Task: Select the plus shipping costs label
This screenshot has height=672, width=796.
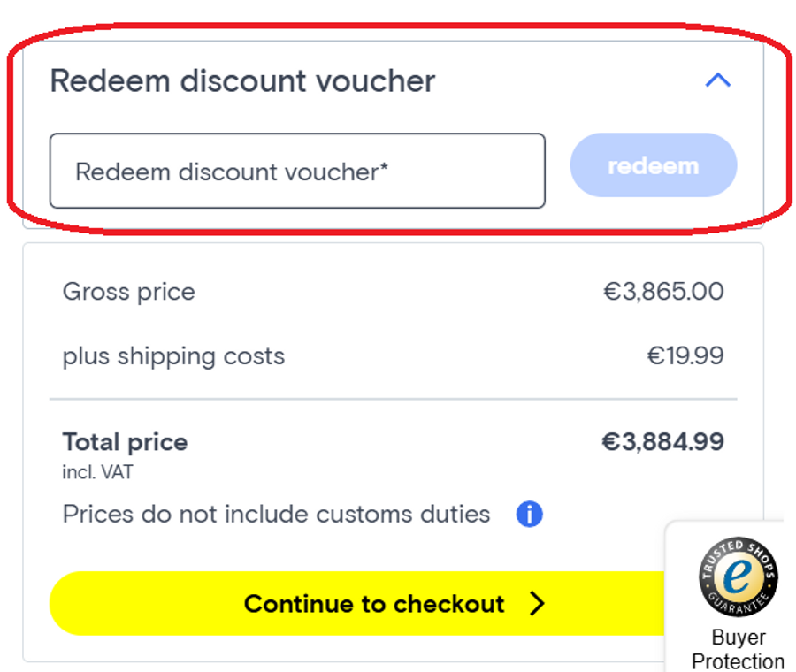Action: pyautogui.click(x=173, y=356)
